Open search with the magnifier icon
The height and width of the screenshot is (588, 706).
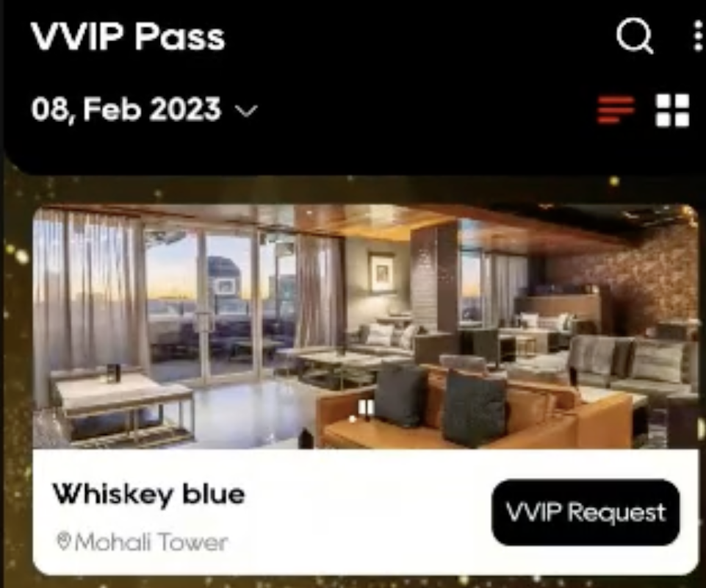[635, 36]
